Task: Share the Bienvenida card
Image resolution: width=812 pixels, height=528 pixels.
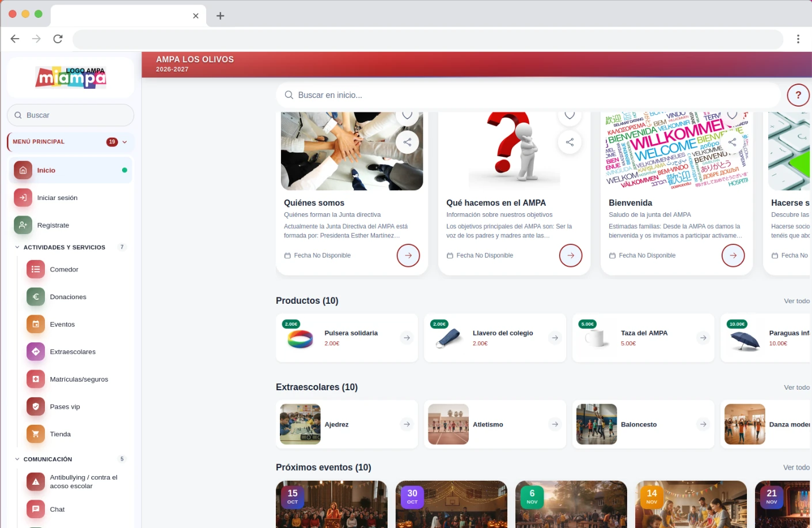Action: [x=732, y=142]
